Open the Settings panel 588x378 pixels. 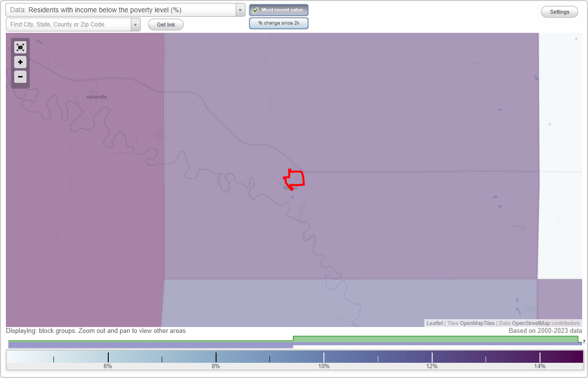559,11
